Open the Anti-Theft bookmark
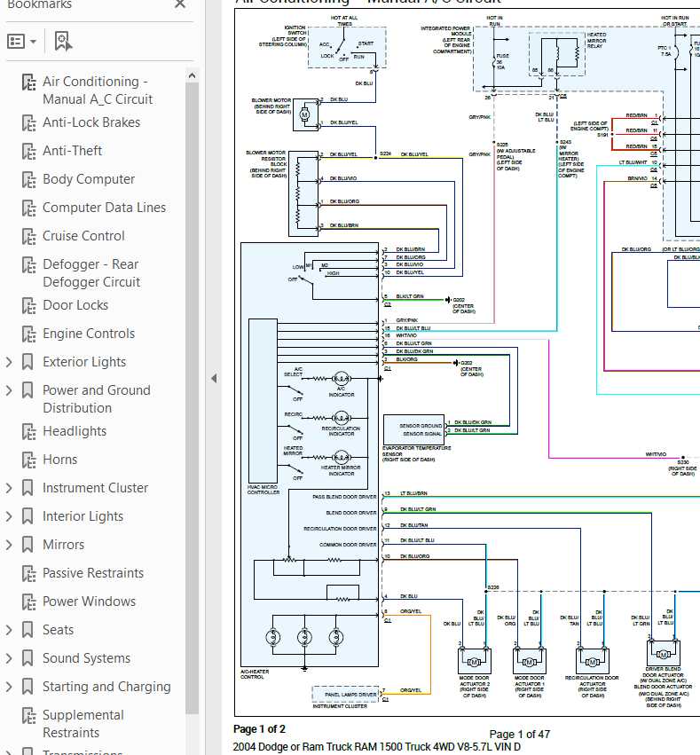The width and height of the screenshot is (700, 755). 72,151
